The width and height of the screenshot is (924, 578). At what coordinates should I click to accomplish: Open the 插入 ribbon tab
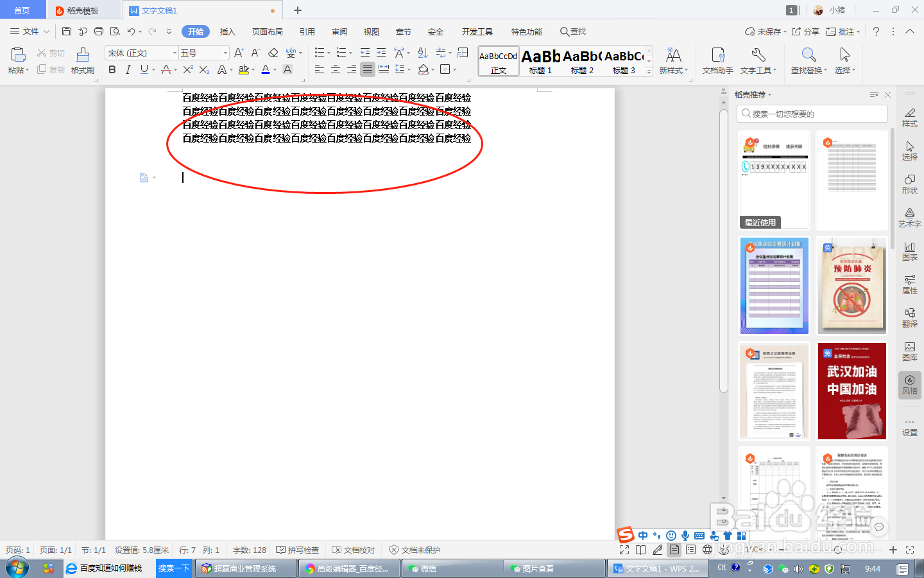point(228,31)
